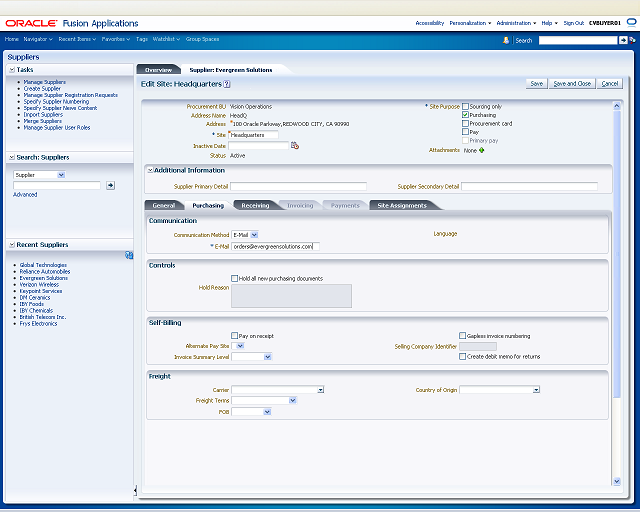Click the E-Mail input field
The width and height of the screenshot is (640, 512).
tap(275, 246)
